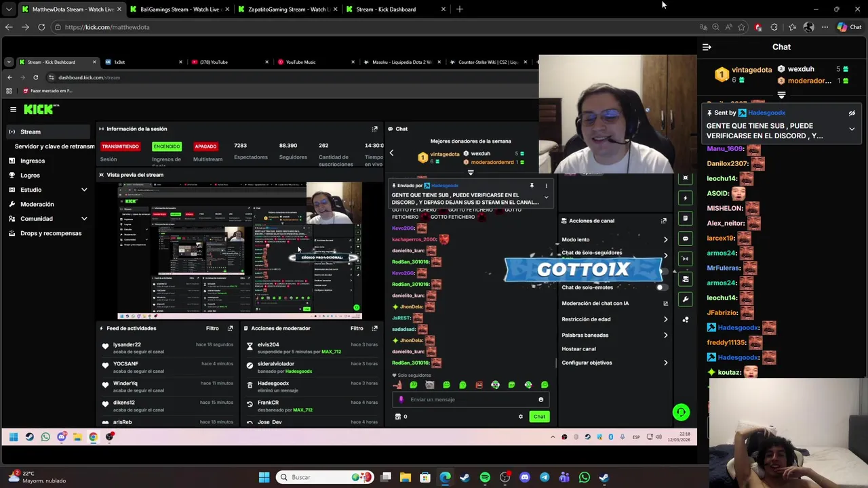Viewport: 868px width, 488px height.
Task: Switch to the 1xBet tab in the inner browser
Action: (142, 62)
